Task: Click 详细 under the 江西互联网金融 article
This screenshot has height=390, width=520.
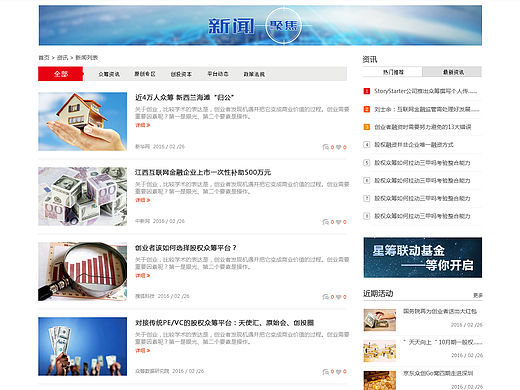Action: point(143,200)
